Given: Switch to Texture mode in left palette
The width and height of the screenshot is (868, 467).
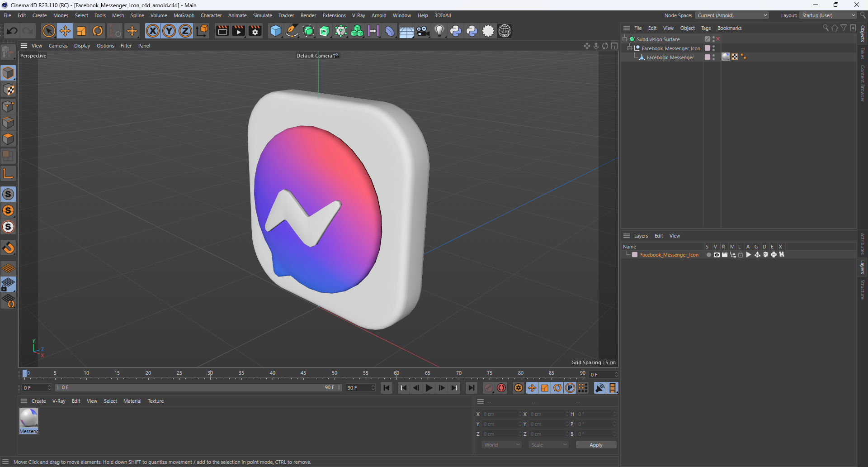Looking at the screenshot, I should pyautogui.click(x=8, y=90).
